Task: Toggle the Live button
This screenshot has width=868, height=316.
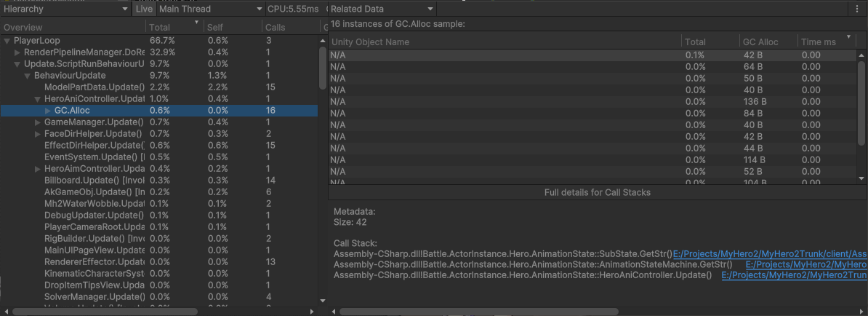Action: [x=144, y=9]
